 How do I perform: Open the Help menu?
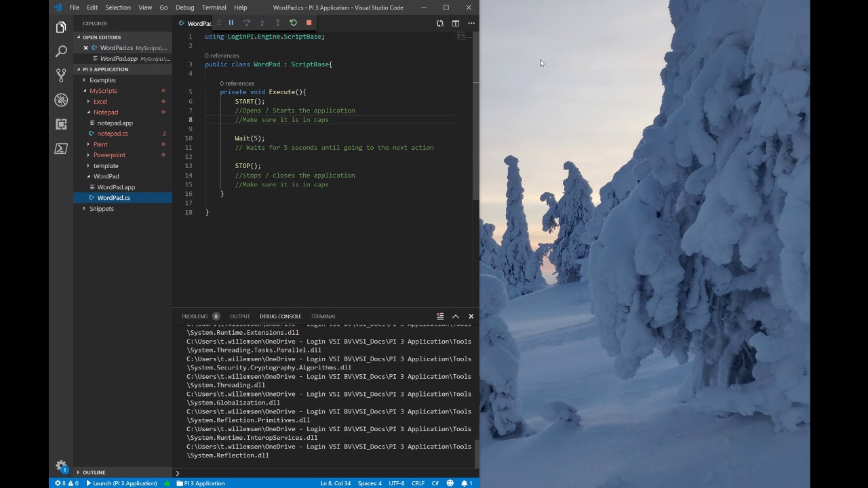pos(241,7)
